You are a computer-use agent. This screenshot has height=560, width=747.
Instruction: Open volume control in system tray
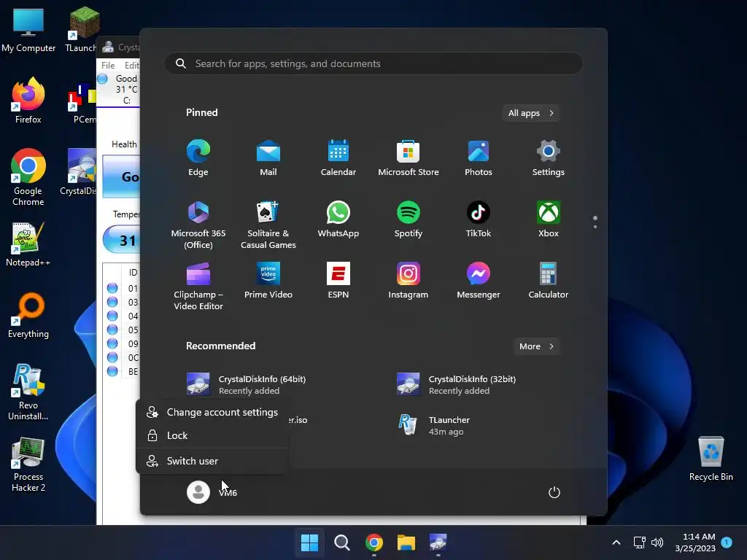(657, 542)
